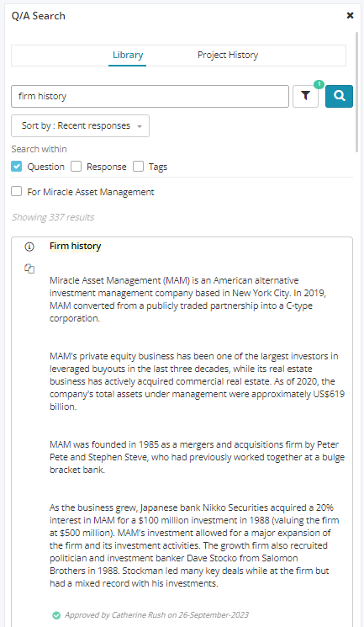
Task: Uncheck the Question checkbox
Action: [x=16, y=167]
